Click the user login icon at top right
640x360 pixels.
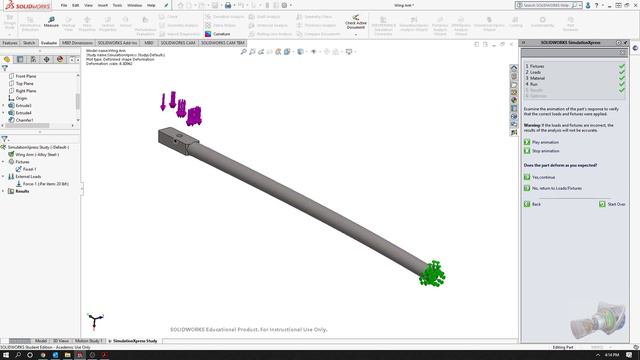(588, 5)
